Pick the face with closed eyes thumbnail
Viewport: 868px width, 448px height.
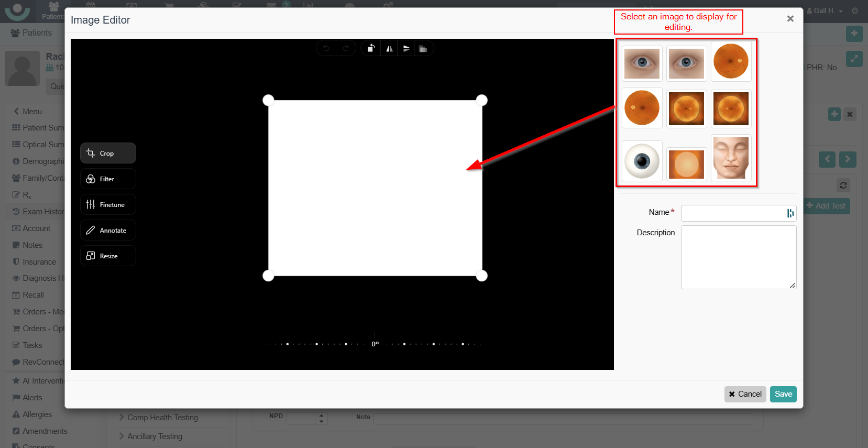[x=731, y=158]
